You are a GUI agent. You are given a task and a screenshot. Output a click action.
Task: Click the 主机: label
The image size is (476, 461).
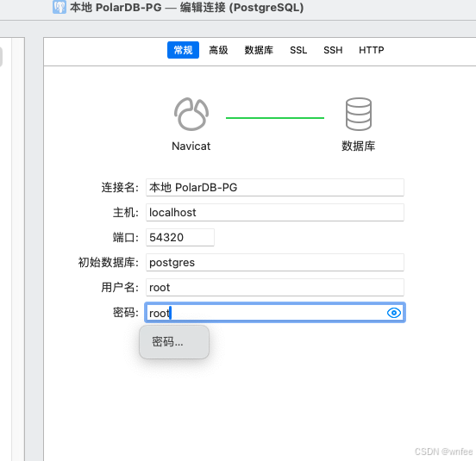point(126,212)
